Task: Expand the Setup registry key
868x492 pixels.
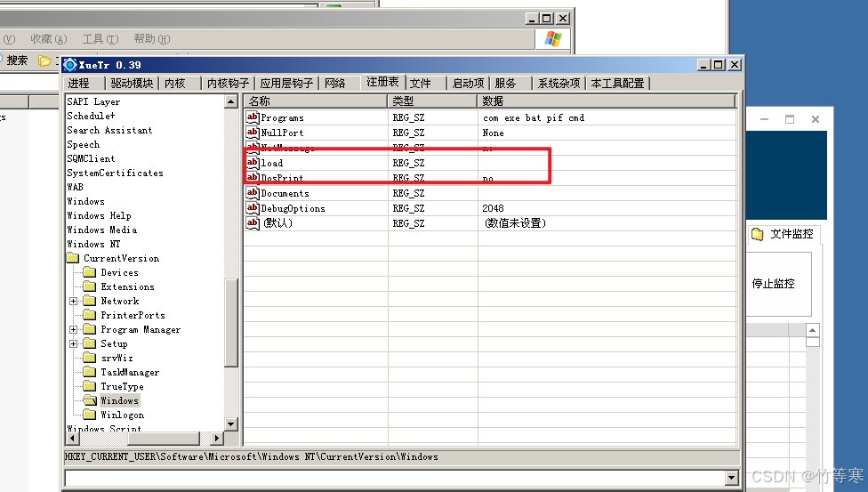Action: click(x=73, y=344)
